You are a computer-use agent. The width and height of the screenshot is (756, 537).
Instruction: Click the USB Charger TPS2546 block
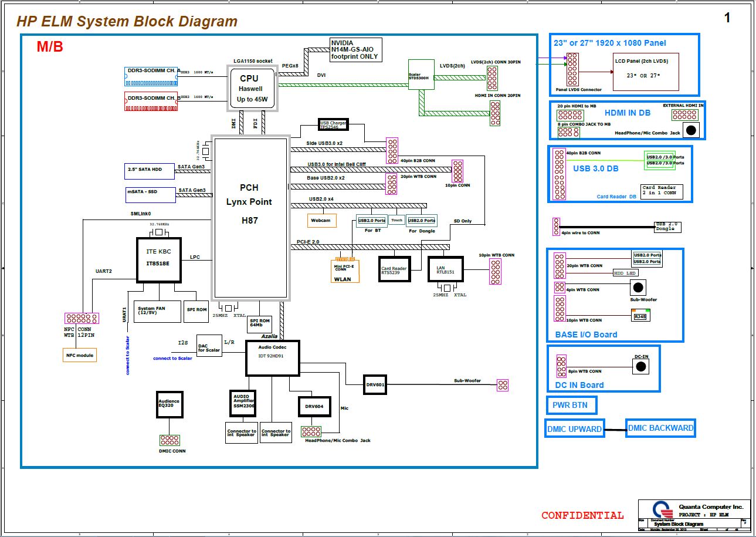pos(333,124)
